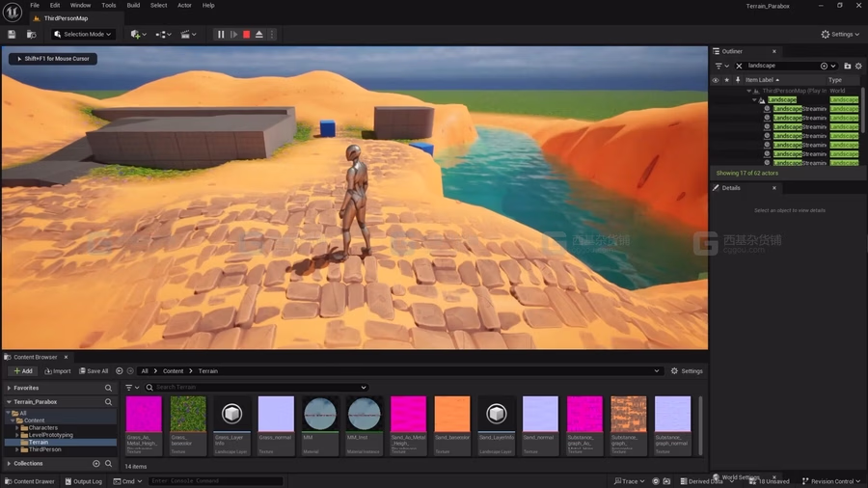Select the Characters folder in tree
Image resolution: width=868 pixels, height=488 pixels.
[x=42, y=427]
